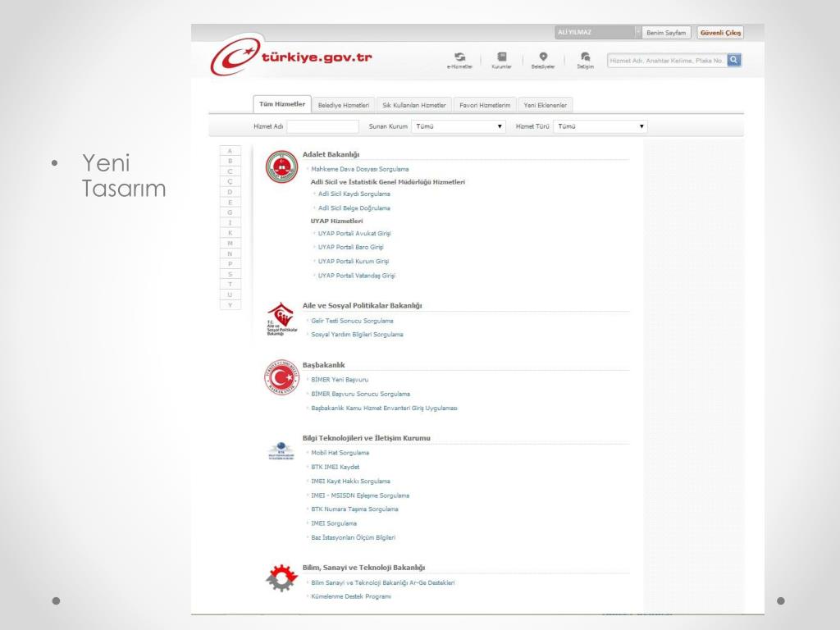Switch to Sık Kullanılan Hizmetler tab
The width and height of the screenshot is (840, 630).
414,105
